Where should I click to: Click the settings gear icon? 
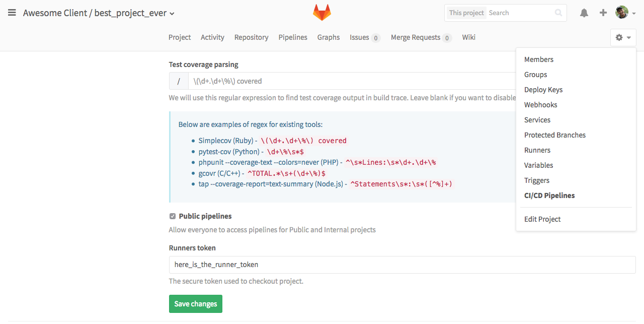pyautogui.click(x=619, y=37)
